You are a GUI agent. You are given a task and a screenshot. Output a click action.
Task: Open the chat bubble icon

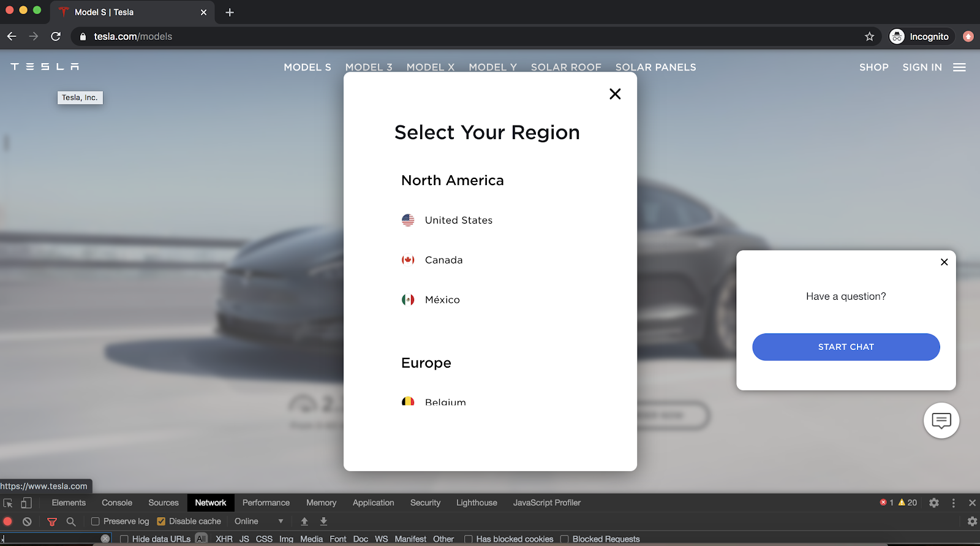pyautogui.click(x=941, y=420)
